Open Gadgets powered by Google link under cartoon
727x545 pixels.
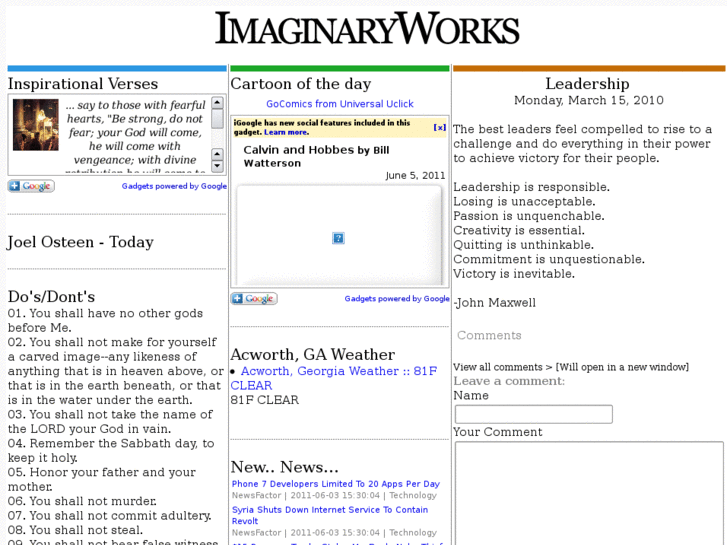tap(397, 299)
